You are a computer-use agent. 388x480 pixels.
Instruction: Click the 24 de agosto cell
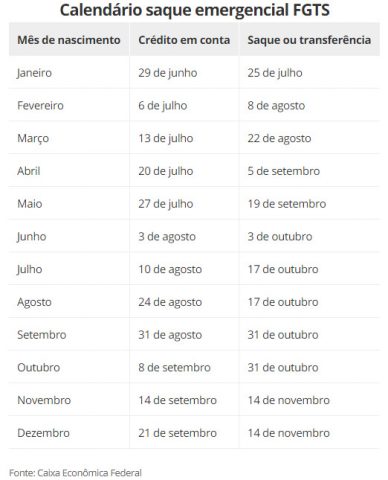pyautogui.click(x=170, y=302)
